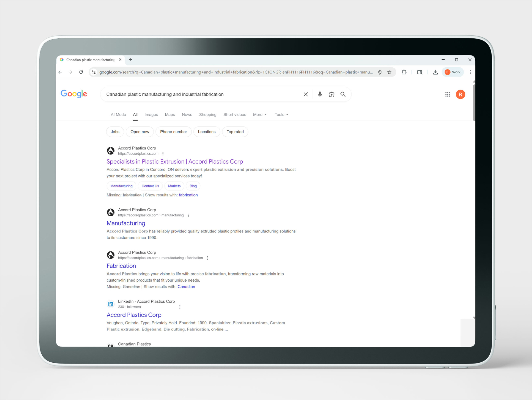Clear the search box text

(306, 94)
